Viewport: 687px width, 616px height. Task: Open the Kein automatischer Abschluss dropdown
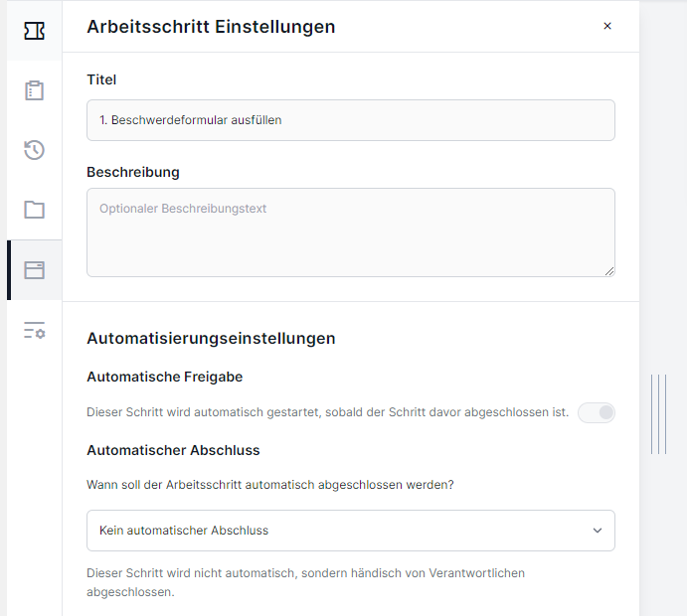(x=351, y=531)
